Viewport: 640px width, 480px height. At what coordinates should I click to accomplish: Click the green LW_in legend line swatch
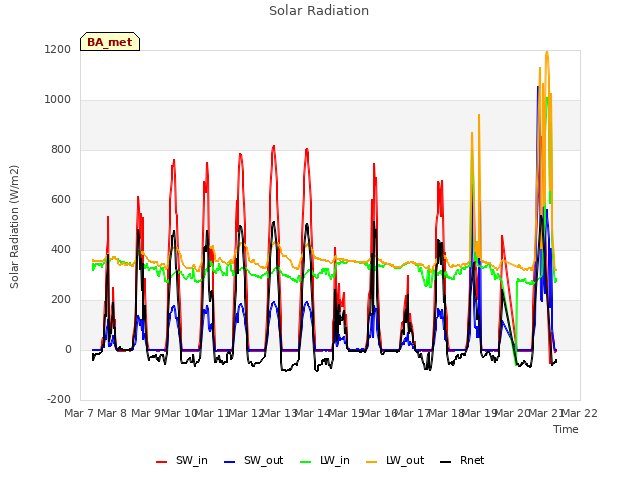[x=306, y=462]
